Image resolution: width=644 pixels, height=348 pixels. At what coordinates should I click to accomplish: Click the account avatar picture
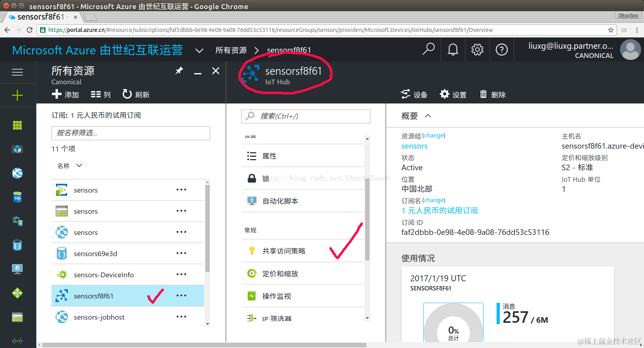[630, 50]
